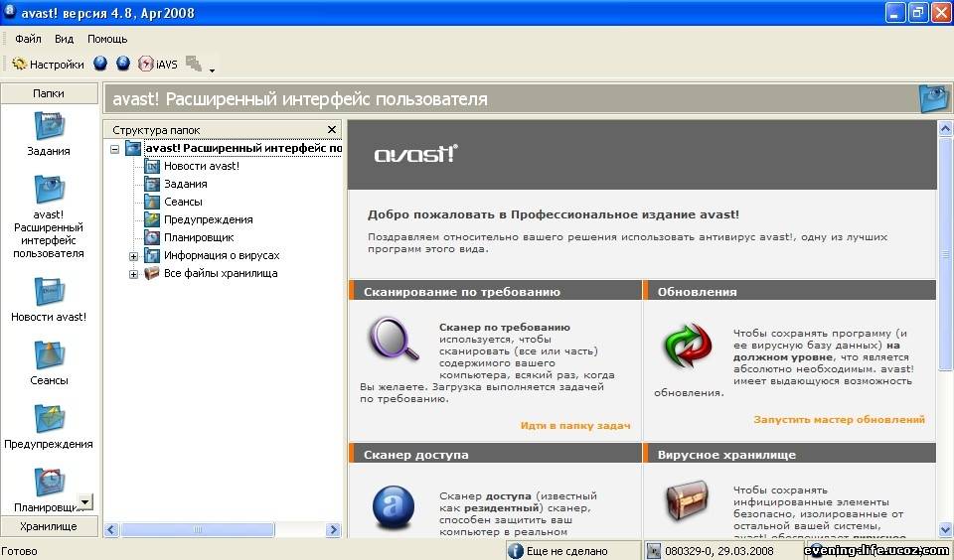Expand Информация о вирусах tree node
This screenshot has width=954, height=560.
pyautogui.click(x=133, y=256)
